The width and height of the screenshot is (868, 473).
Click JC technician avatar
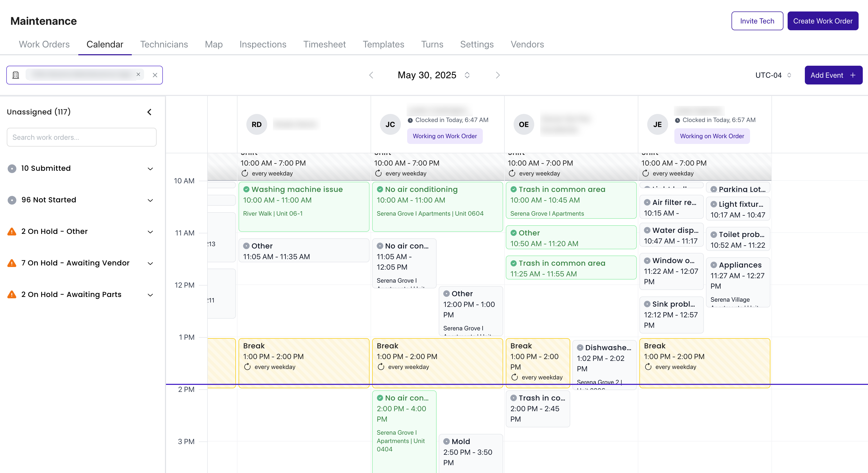pyautogui.click(x=390, y=125)
